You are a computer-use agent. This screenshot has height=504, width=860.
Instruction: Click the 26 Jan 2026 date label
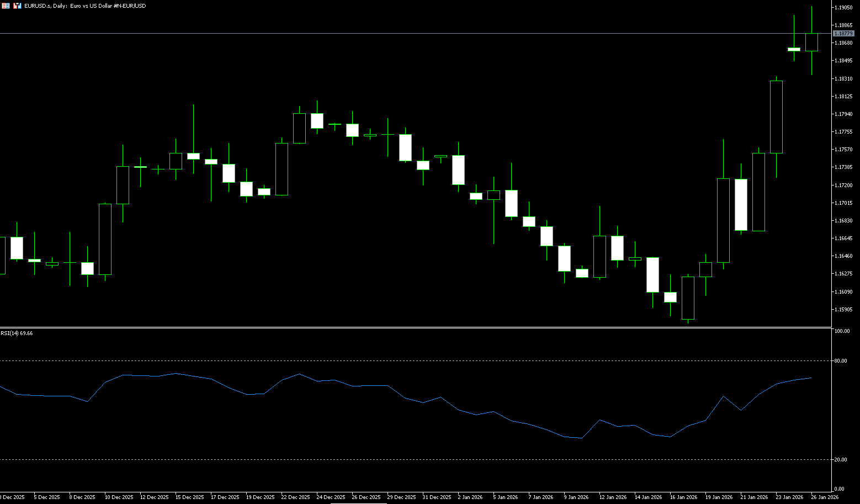(x=825, y=497)
